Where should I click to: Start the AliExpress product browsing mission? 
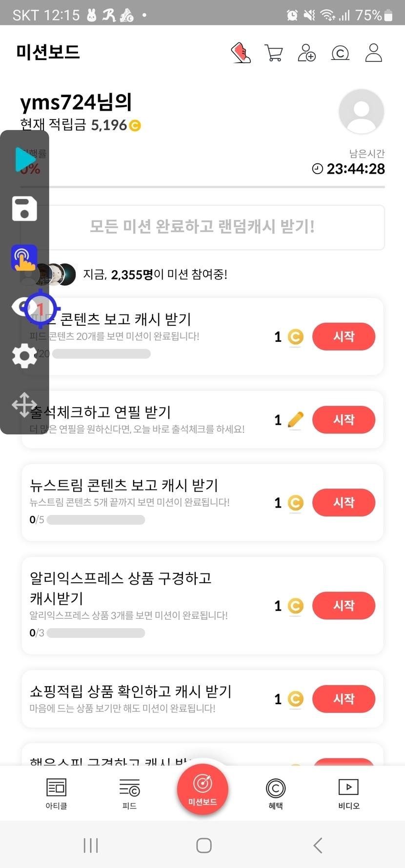pyautogui.click(x=344, y=606)
